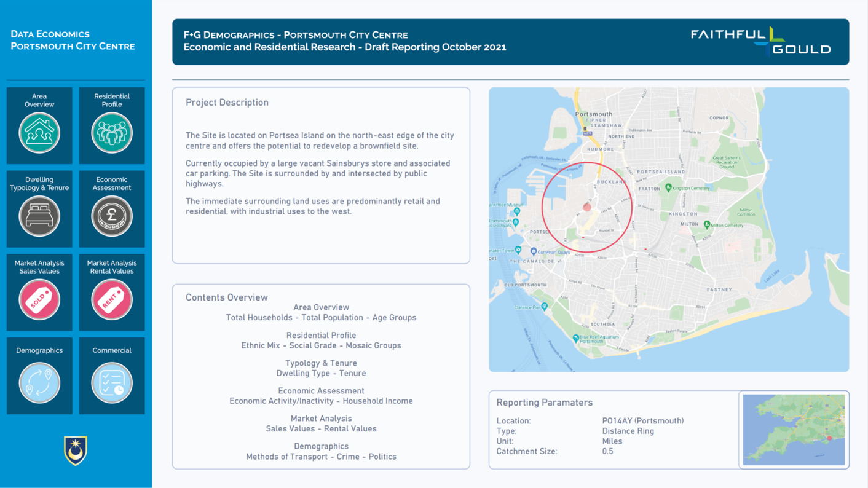868x488 pixels.
Task: Click the Kingston Cemetery map marker
Action: tap(668, 188)
